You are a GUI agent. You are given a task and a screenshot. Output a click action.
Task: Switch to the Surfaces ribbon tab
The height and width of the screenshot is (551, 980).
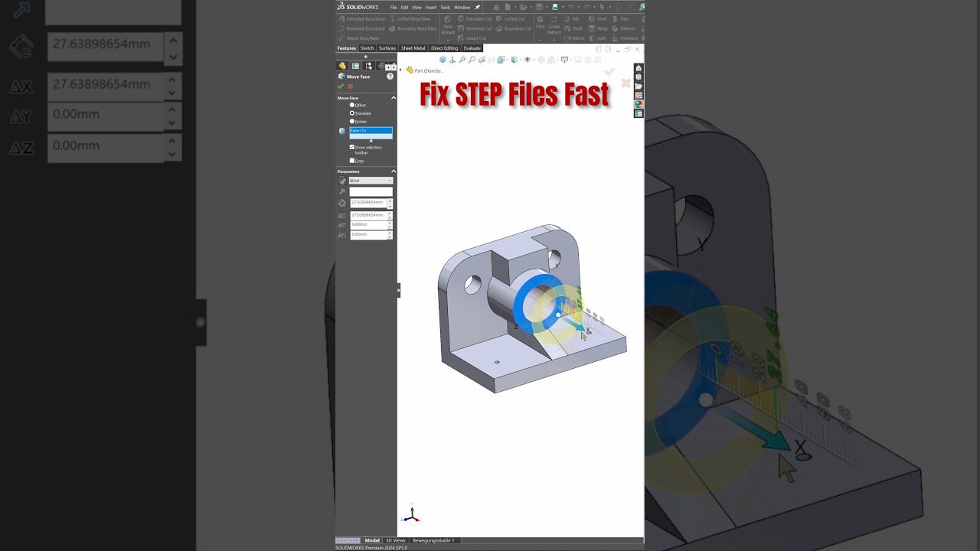[x=387, y=48]
